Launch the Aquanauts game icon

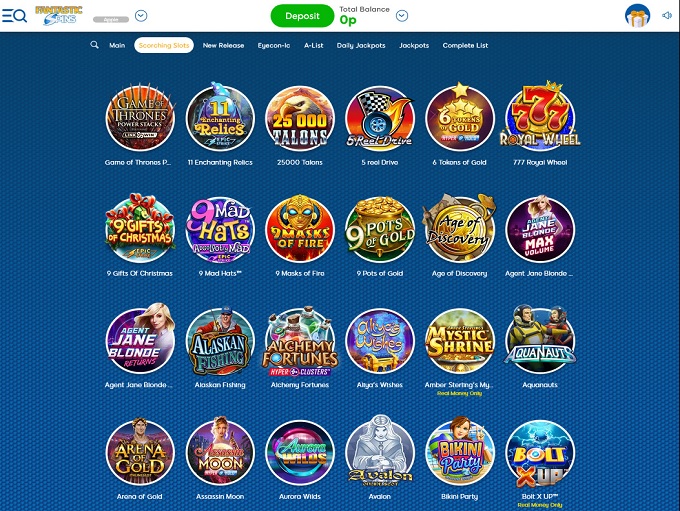pos(540,340)
